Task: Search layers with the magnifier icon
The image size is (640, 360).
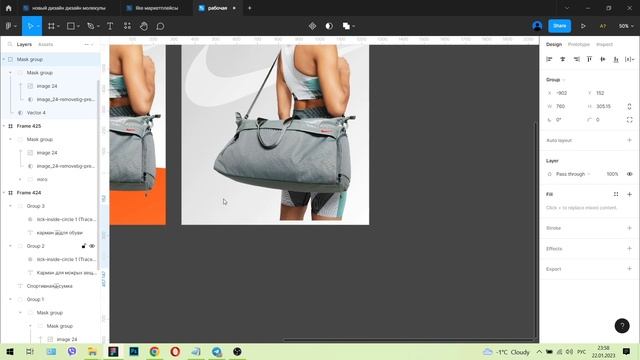Action: point(10,44)
